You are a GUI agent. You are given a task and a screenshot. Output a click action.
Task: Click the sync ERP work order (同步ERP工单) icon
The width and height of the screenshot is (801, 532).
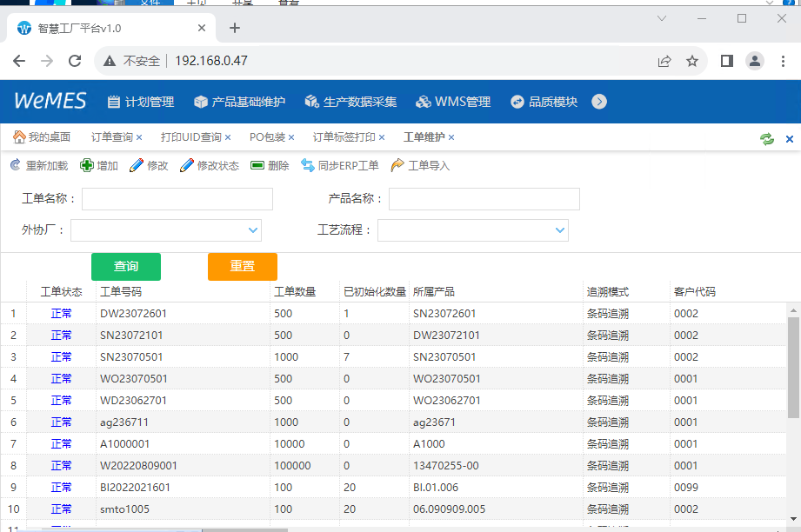308,165
